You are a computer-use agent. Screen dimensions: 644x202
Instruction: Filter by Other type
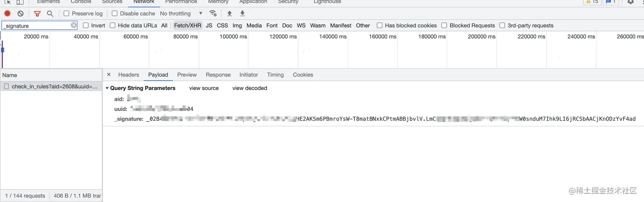[x=363, y=26]
